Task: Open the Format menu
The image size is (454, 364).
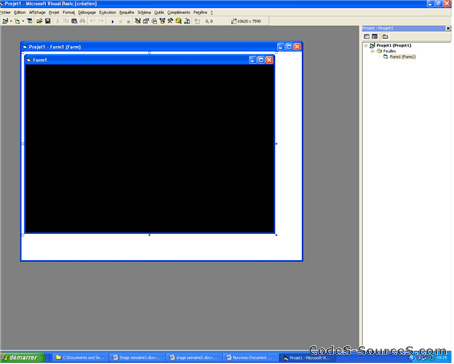Action: 69,12
